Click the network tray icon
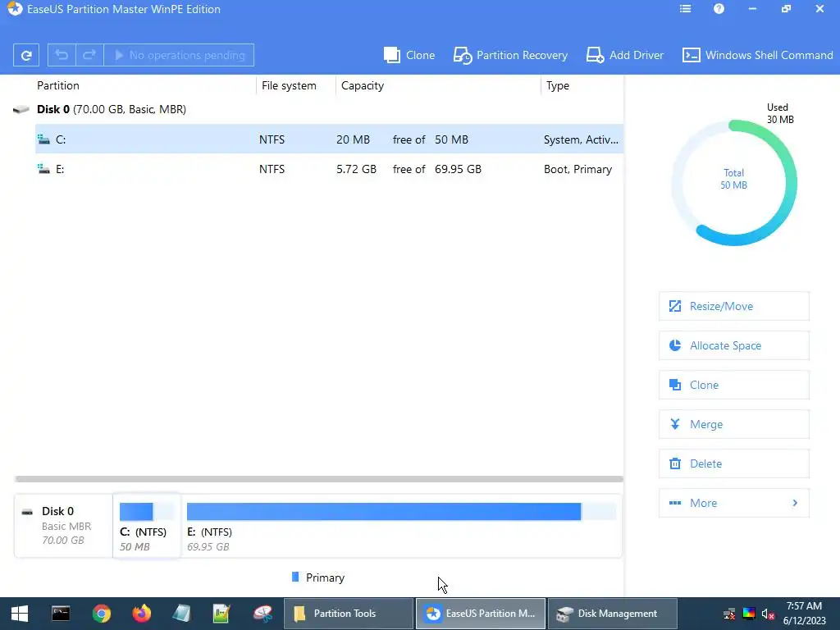The height and width of the screenshot is (630, 840). click(x=729, y=614)
